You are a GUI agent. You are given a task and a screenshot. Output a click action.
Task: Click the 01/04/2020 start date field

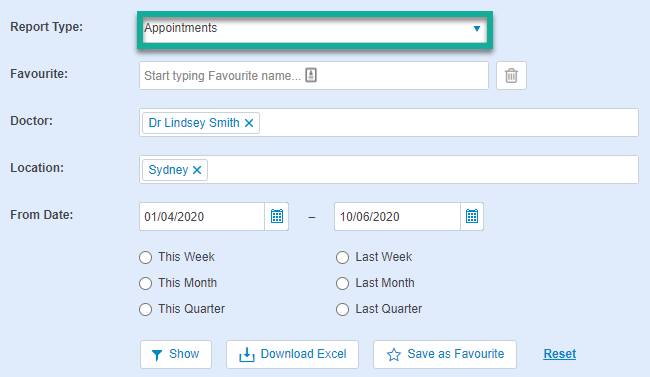[202, 216]
